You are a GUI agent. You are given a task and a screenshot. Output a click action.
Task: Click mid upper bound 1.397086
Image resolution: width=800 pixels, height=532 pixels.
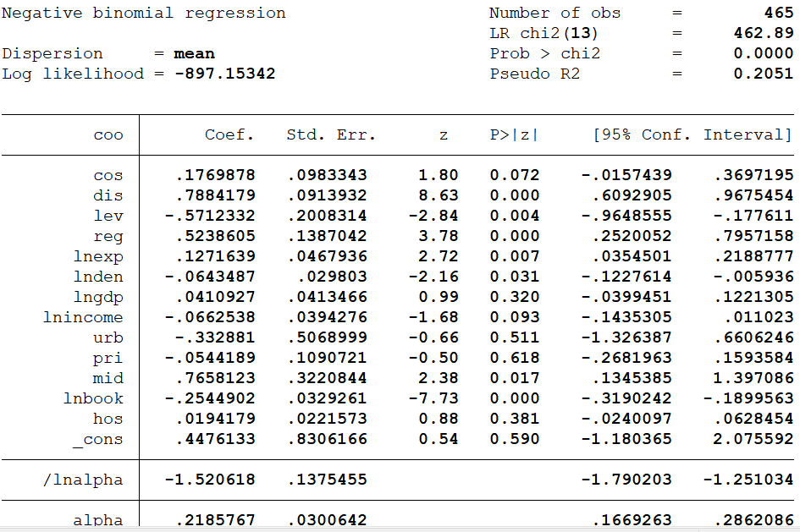coord(753,379)
